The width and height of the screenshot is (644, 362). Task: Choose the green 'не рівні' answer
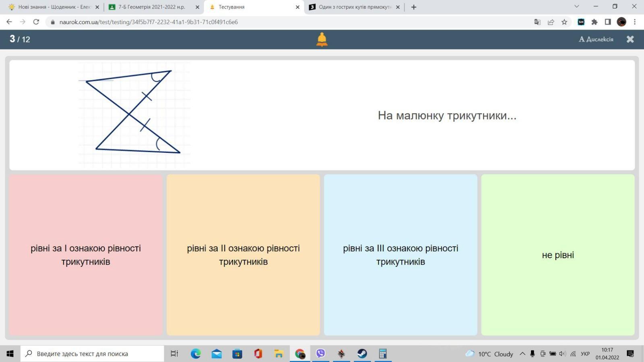tap(558, 255)
